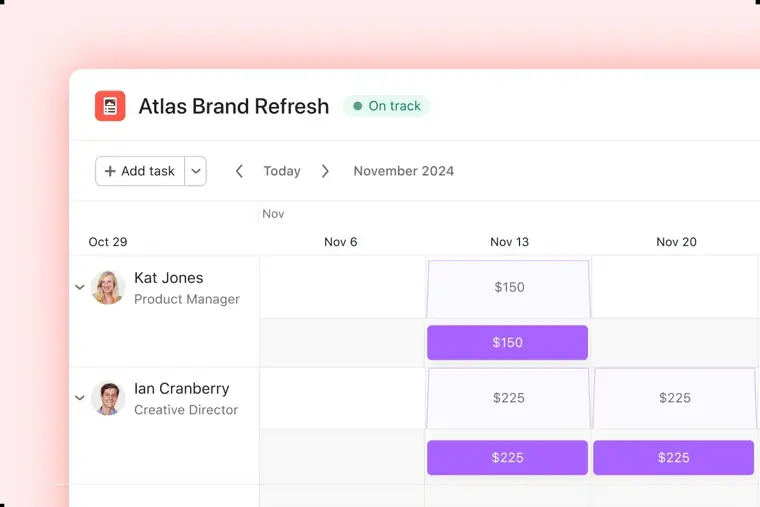Click the red Atlas Brand Refresh project icon
Image resolution: width=760 pixels, height=507 pixels.
click(110, 106)
